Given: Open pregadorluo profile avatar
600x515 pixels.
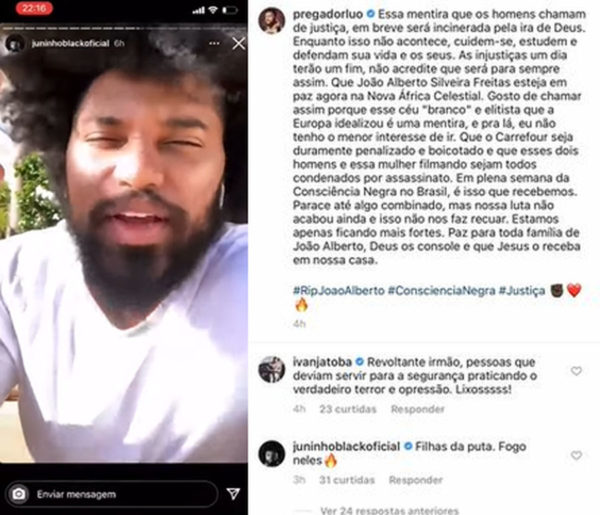Looking at the screenshot, I should 272,21.
